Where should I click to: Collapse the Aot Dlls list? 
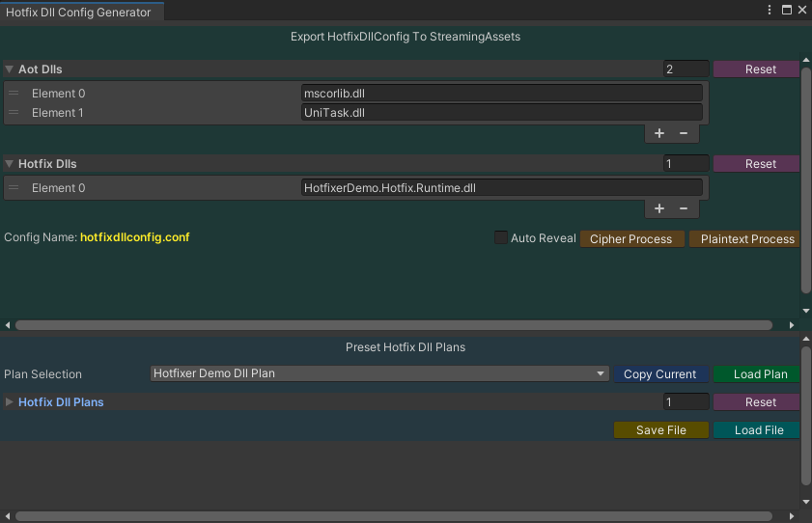pos(10,69)
